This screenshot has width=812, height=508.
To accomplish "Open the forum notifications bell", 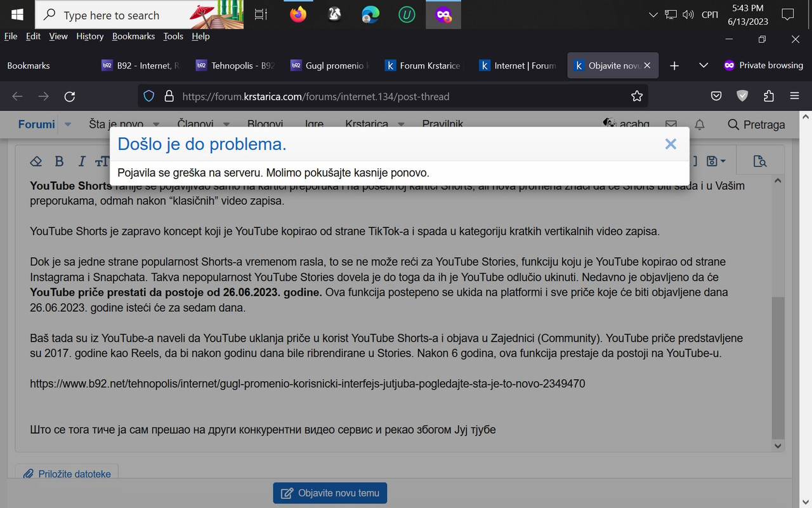I will pyautogui.click(x=700, y=124).
